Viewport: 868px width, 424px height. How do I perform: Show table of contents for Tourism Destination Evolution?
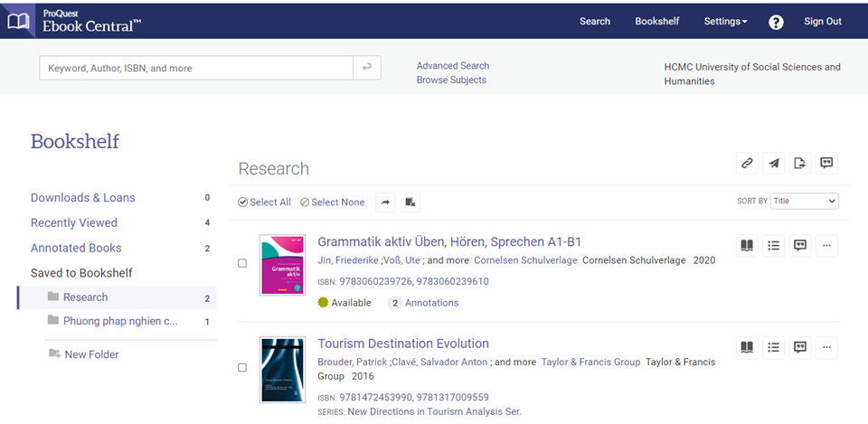pyautogui.click(x=773, y=347)
